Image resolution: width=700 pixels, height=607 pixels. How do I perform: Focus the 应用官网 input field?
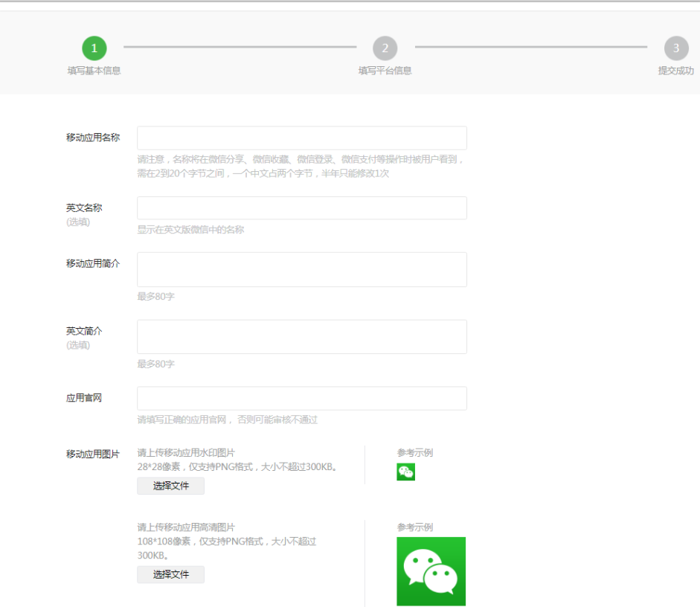pyautogui.click(x=302, y=398)
